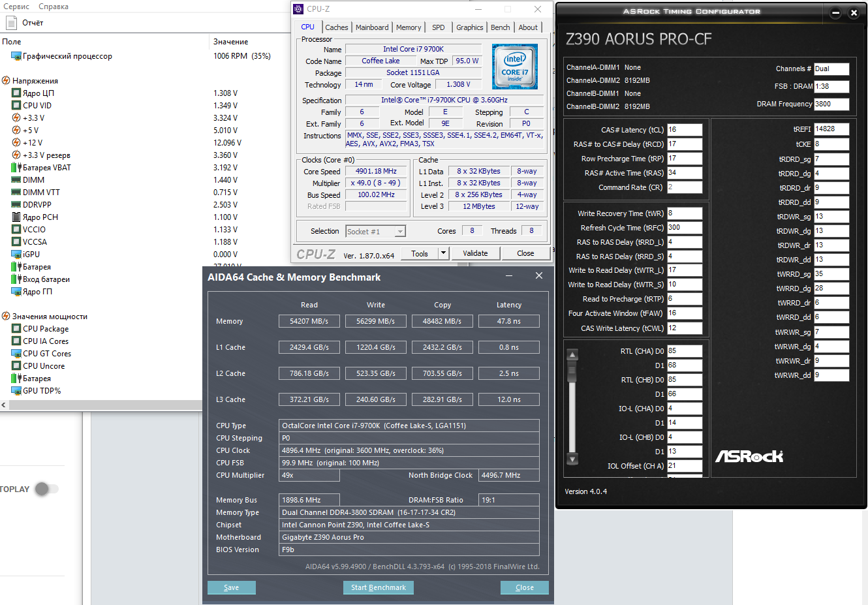
Task: Click the CPU Package row icon
Action: click(x=16, y=329)
